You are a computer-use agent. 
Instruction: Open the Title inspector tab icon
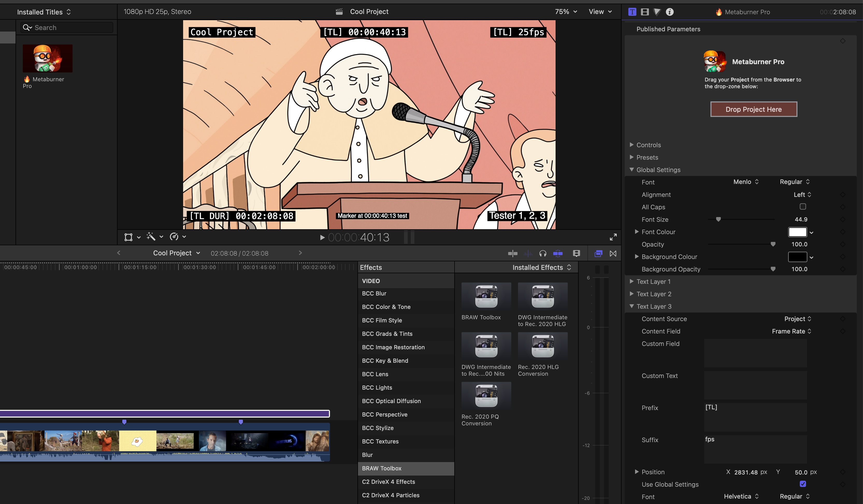coord(632,12)
